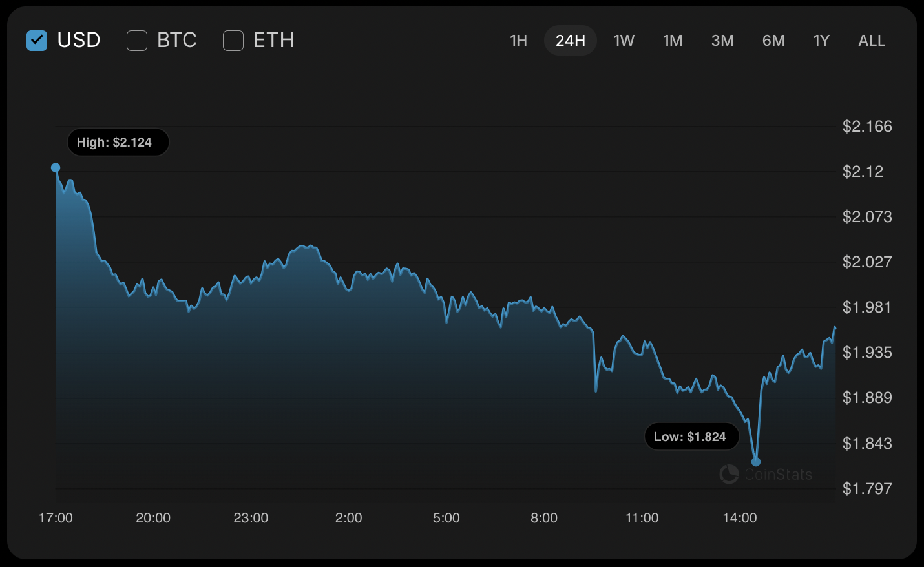Image resolution: width=924 pixels, height=567 pixels.
Task: Uncheck the USD currency checkbox
Action: [37, 41]
